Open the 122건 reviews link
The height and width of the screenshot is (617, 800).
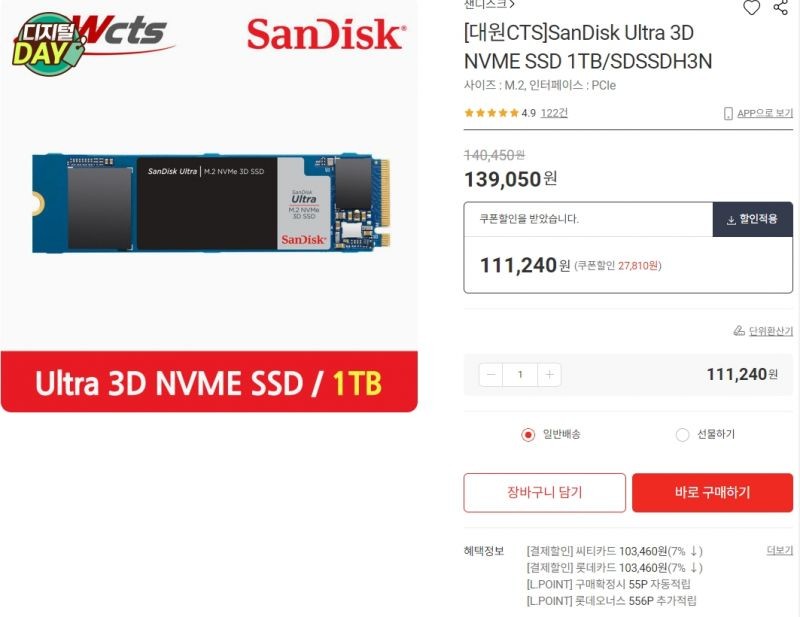click(554, 113)
